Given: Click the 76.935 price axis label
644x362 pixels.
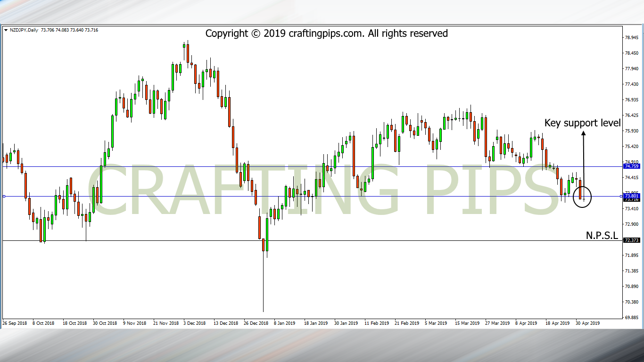Looking at the screenshot, I should point(632,99).
